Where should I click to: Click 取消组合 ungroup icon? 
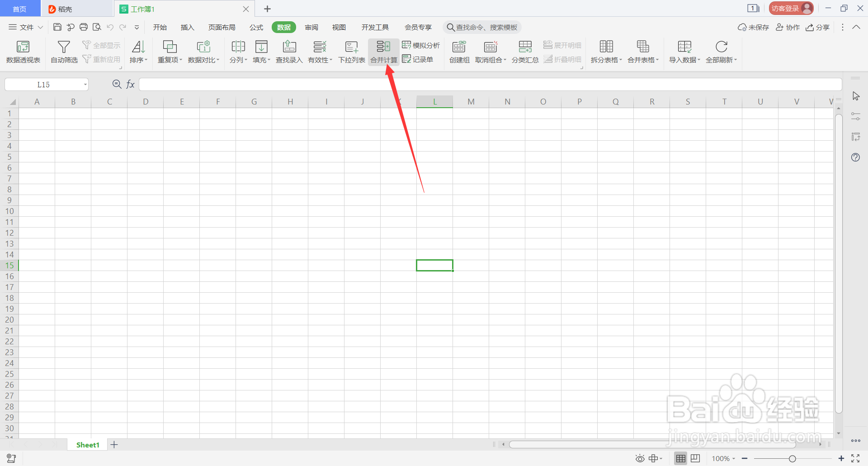tap(490, 47)
